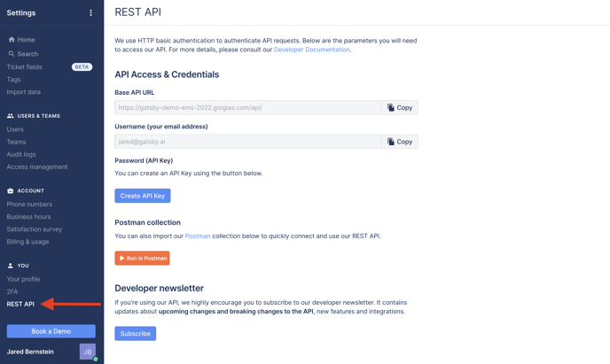Open the Postman hyperlink
The width and height of the screenshot is (610, 364).
click(198, 236)
